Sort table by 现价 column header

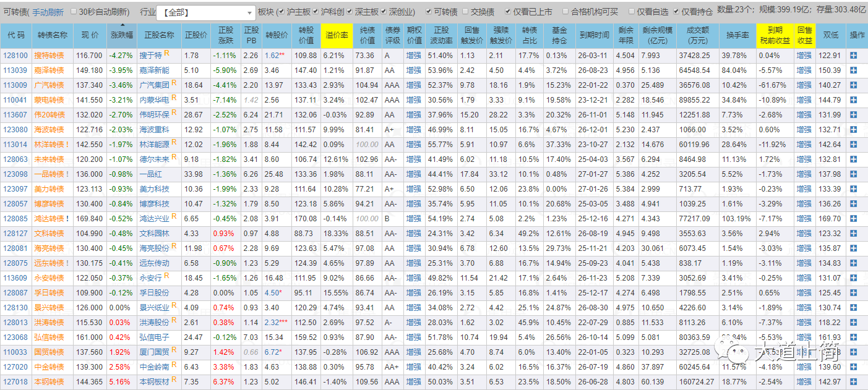[90, 35]
